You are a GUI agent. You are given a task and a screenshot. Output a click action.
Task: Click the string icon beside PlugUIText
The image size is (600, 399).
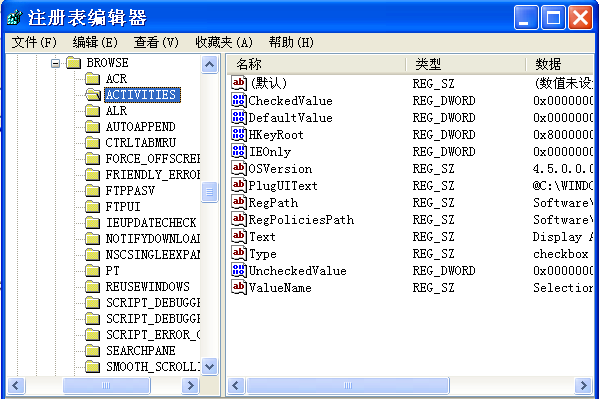[239, 185]
